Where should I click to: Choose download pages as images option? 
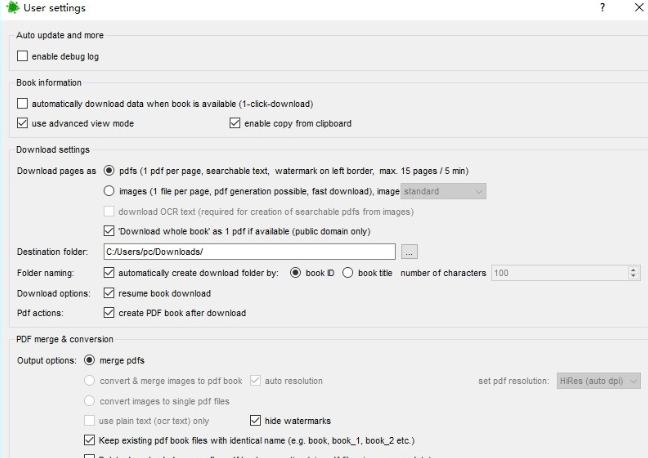pos(110,191)
